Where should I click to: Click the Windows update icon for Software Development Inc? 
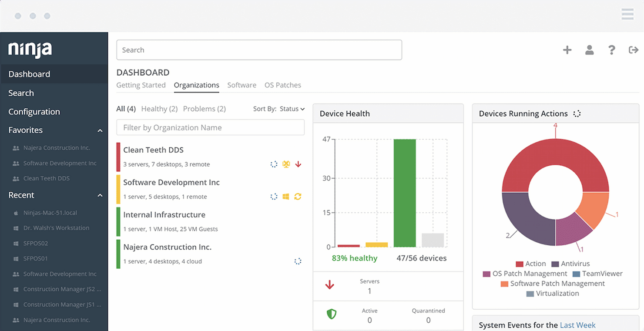pyautogui.click(x=286, y=196)
